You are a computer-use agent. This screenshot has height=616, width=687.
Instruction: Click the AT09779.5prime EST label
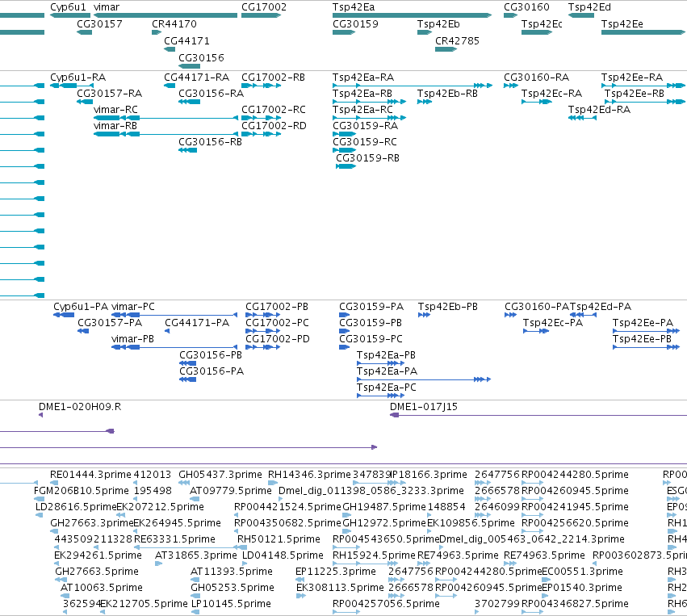tap(230, 491)
